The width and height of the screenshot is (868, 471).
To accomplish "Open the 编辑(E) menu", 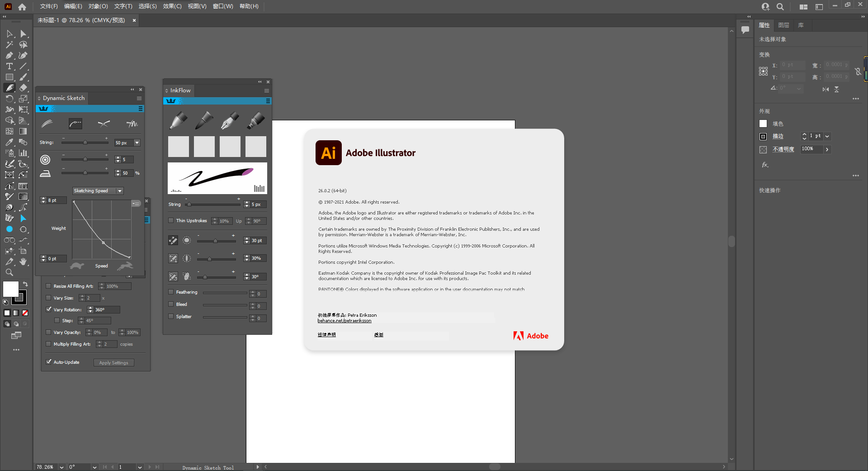I will (73, 6).
